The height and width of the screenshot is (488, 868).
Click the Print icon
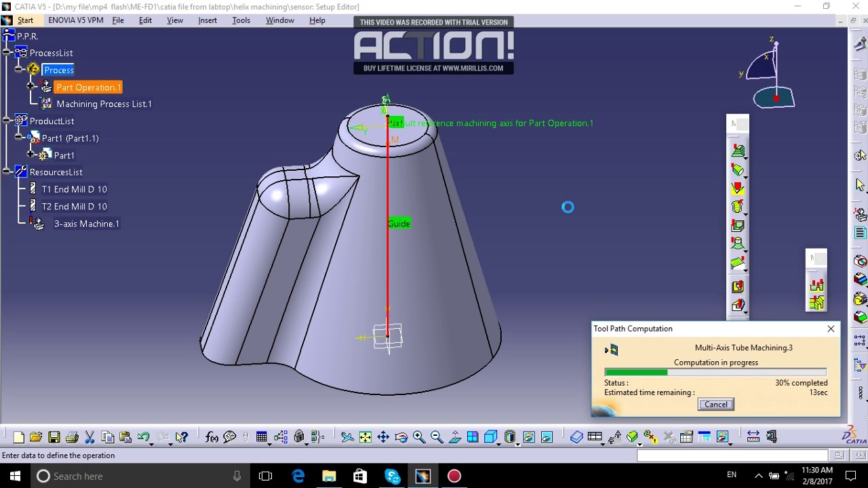pyautogui.click(x=72, y=437)
